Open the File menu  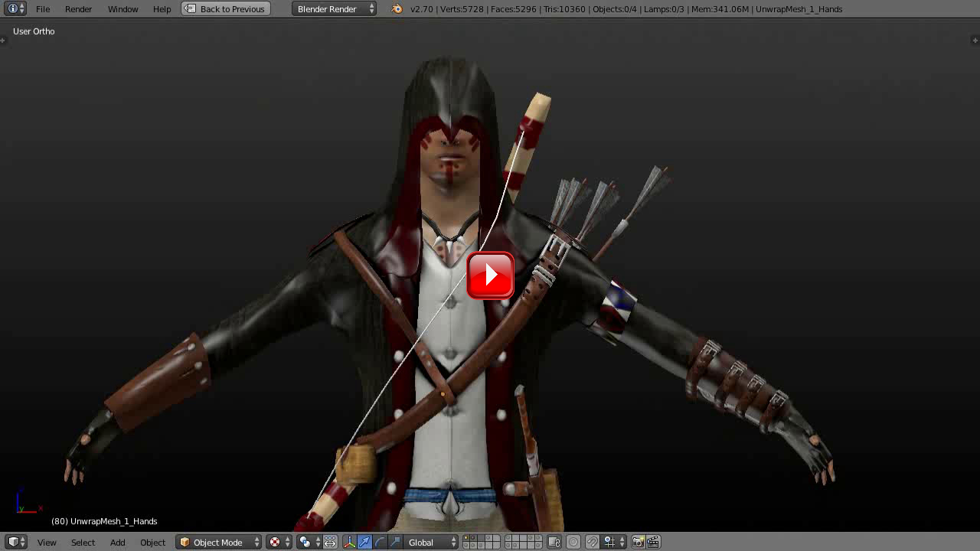coord(43,9)
